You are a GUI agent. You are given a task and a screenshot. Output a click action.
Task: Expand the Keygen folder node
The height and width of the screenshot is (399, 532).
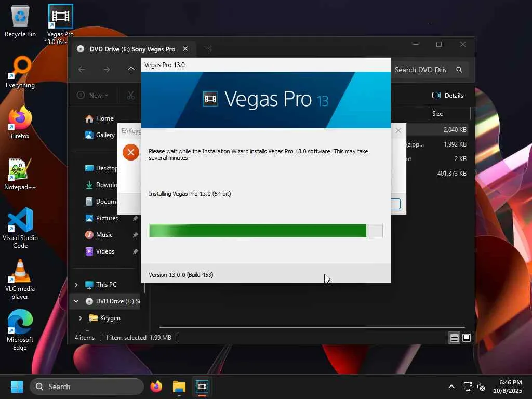tap(81, 318)
